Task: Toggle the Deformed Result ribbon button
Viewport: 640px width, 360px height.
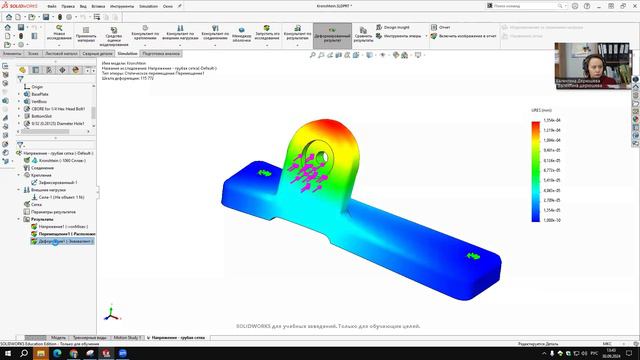Action: tap(332, 35)
